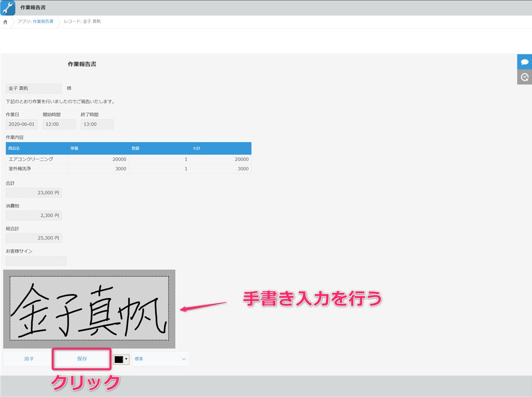The image size is (532, 397).
Task: Click unit price cell 20000 in エアコンクリーニング row
Action: (x=98, y=159)
